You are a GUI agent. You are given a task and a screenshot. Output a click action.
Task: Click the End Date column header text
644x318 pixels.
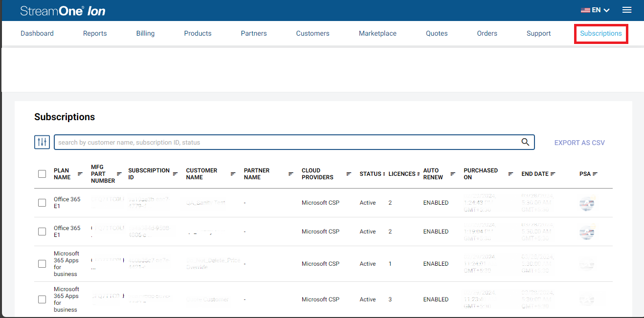pyautogui.click(x=535, y=174)
